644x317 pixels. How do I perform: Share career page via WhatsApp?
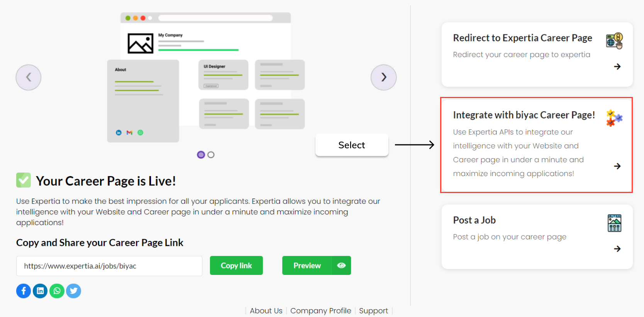click(57, 291)
